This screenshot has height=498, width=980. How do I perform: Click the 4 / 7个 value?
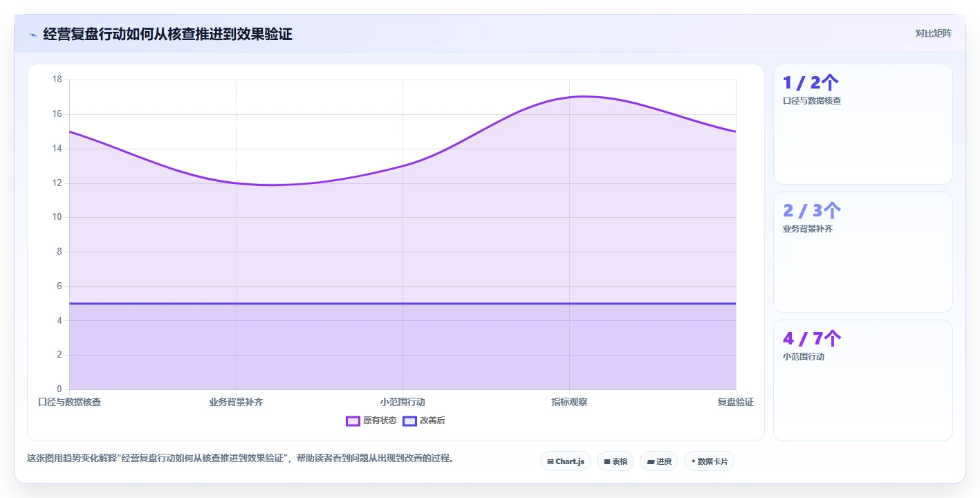coord(812,339)
